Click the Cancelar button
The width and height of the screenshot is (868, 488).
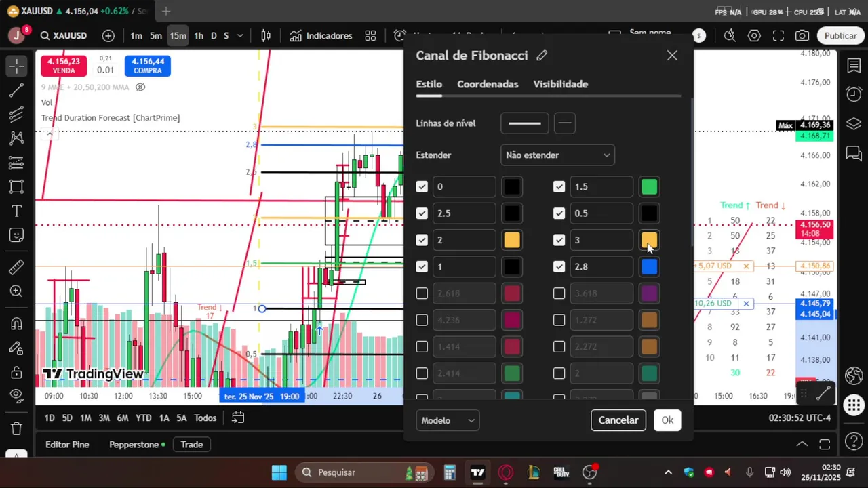point(618,420)
